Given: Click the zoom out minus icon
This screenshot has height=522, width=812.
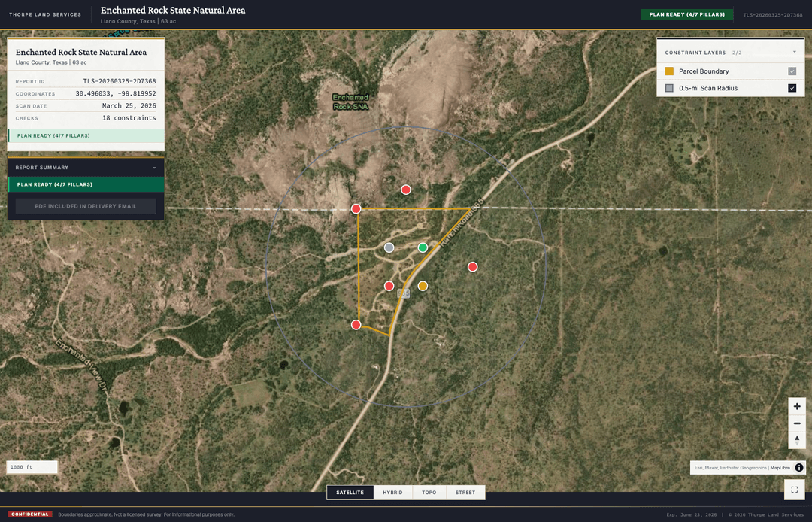Looking at the screenshot, I should tap(797, 423).
